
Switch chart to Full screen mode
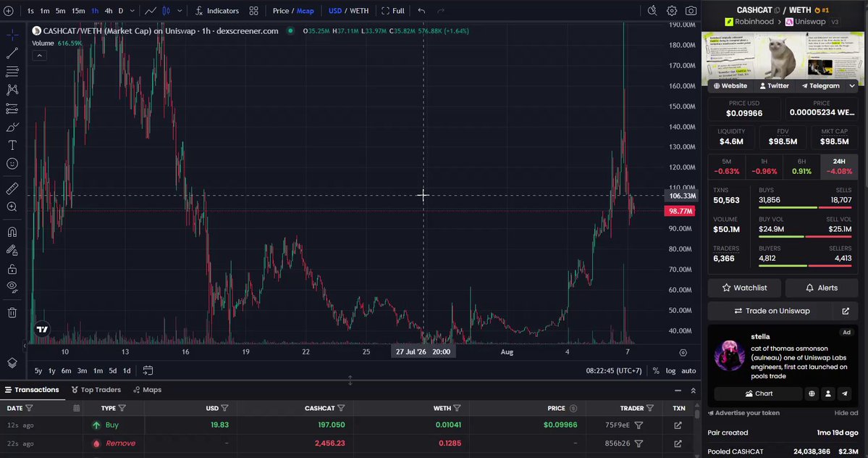click(393, 11)
